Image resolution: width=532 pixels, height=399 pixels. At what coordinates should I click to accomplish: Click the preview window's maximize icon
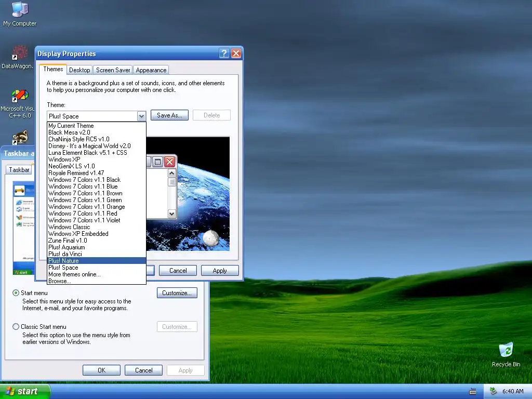click(x=158, y=162)
